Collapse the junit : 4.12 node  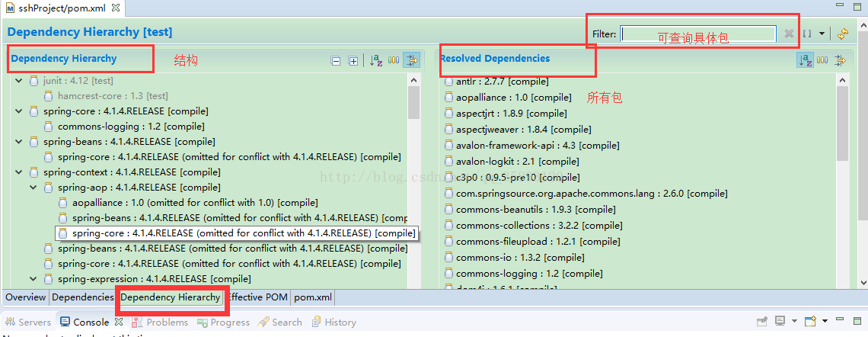click(19, 81)
